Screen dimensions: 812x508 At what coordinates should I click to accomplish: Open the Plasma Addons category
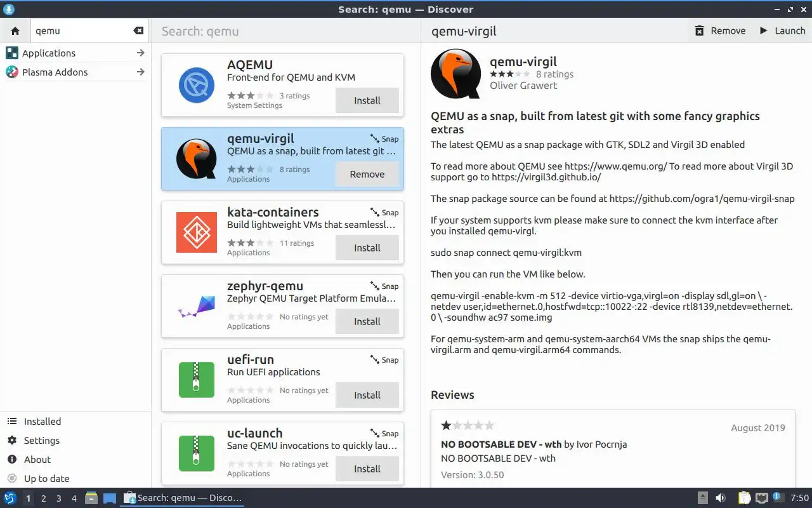coord(75,72)
